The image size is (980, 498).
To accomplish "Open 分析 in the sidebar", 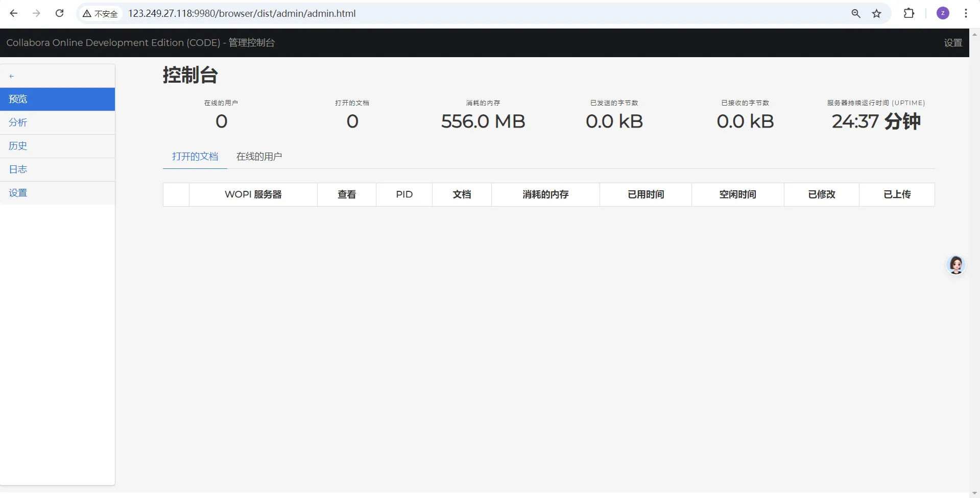I will 18,122.
